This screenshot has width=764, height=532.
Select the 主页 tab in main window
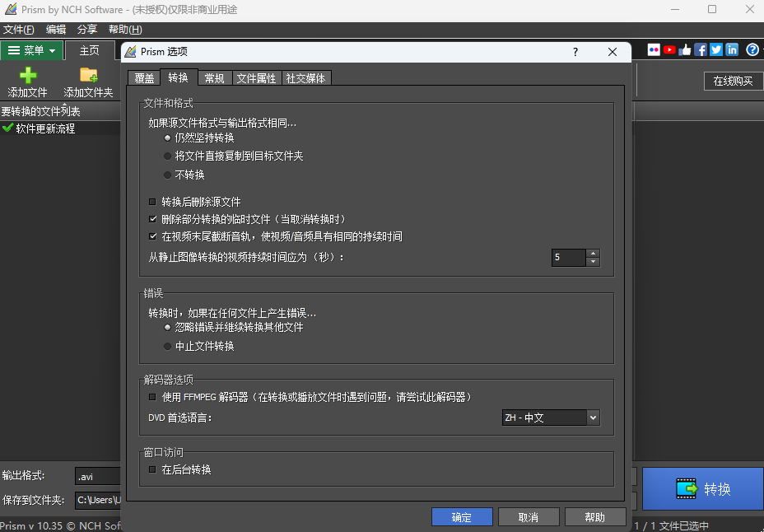[x=90, y=50]
